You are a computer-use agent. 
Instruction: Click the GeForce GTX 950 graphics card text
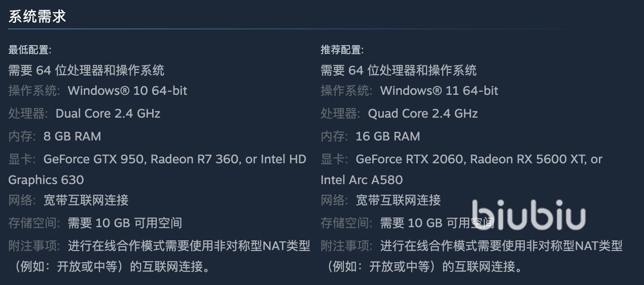coord(95,159)
